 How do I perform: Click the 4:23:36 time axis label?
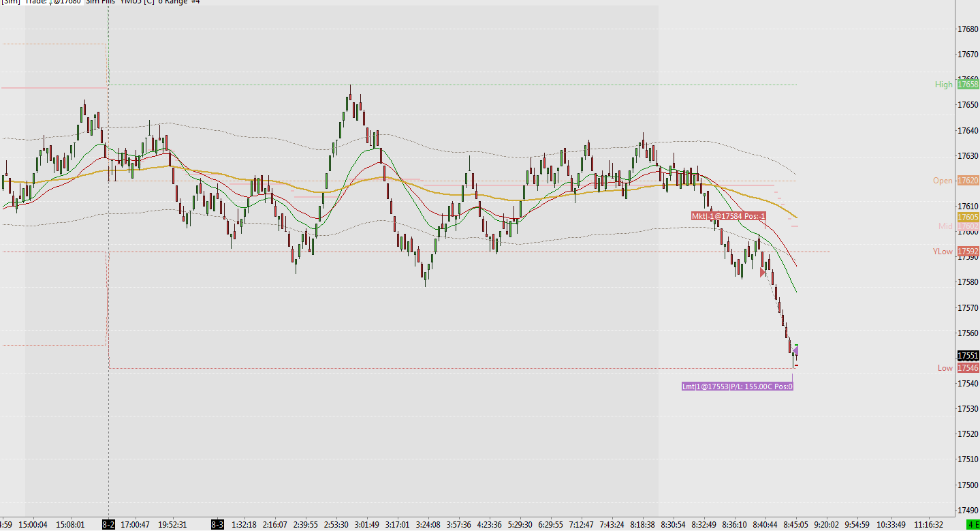point(489,525)
